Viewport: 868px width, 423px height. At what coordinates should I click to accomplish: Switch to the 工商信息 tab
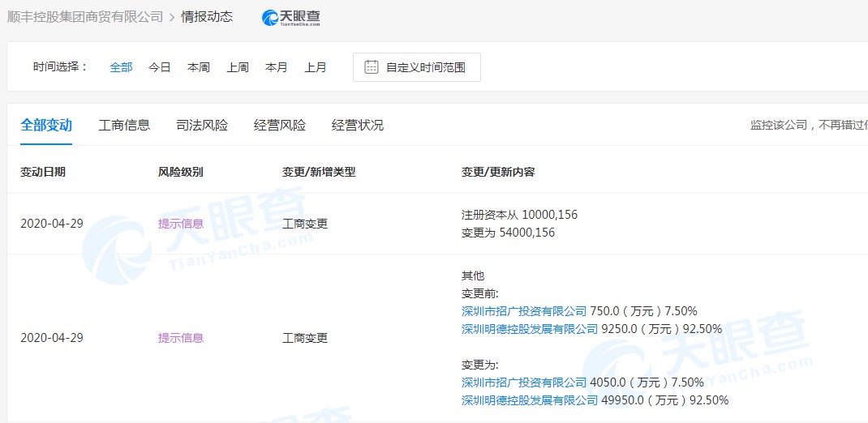click(x=124, y=125)
